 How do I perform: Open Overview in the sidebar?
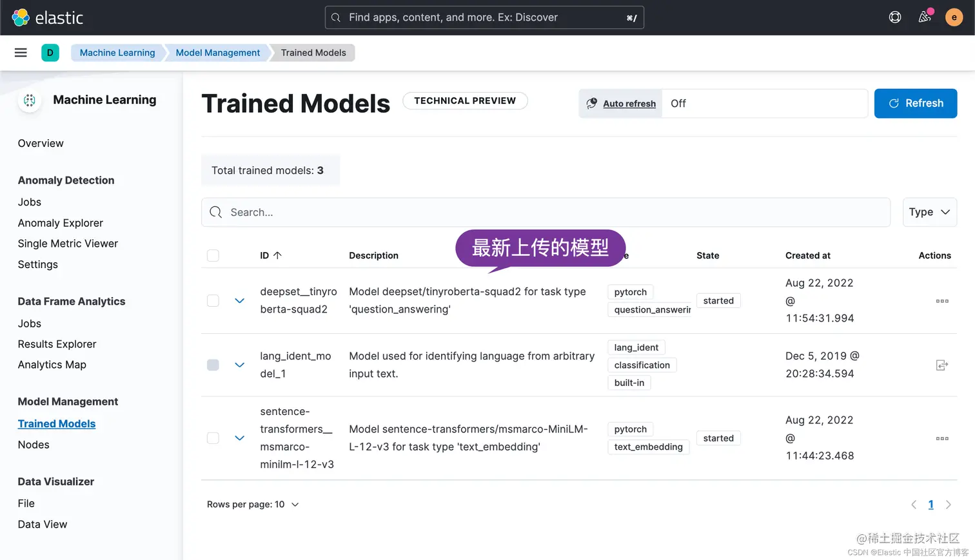[41, 143]
